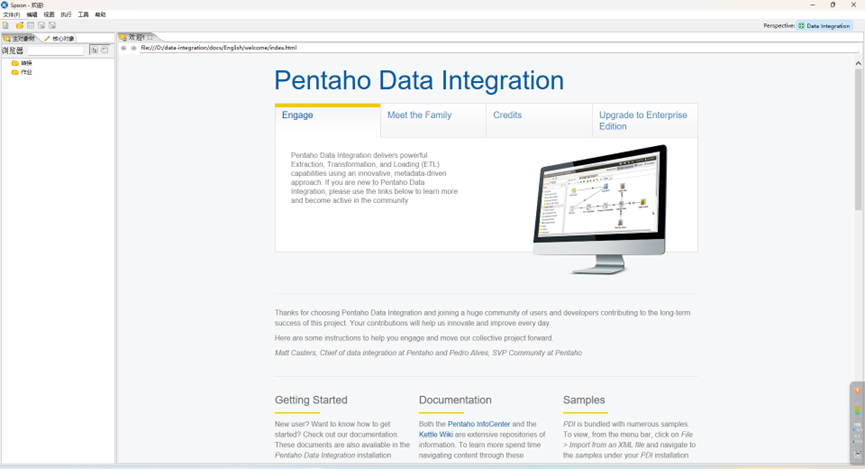Click the expand all tree icon beside search box
865x469 pixels.
(x=95, y=50)
